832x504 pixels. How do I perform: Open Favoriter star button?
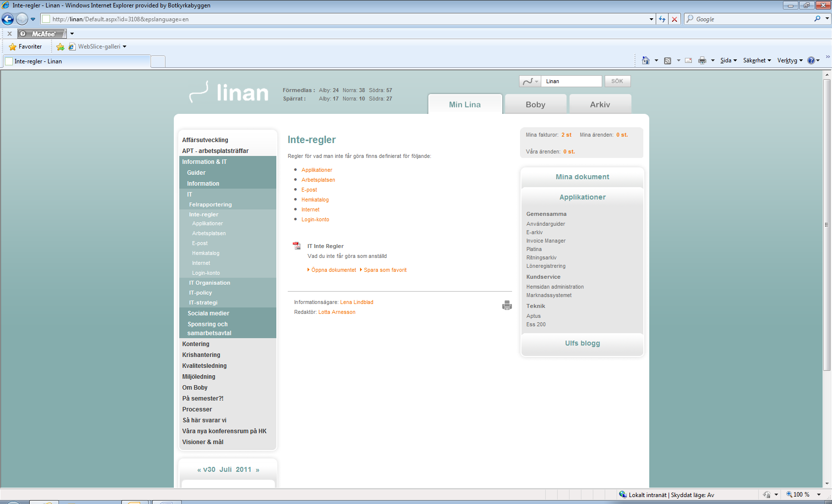(25, 47)
